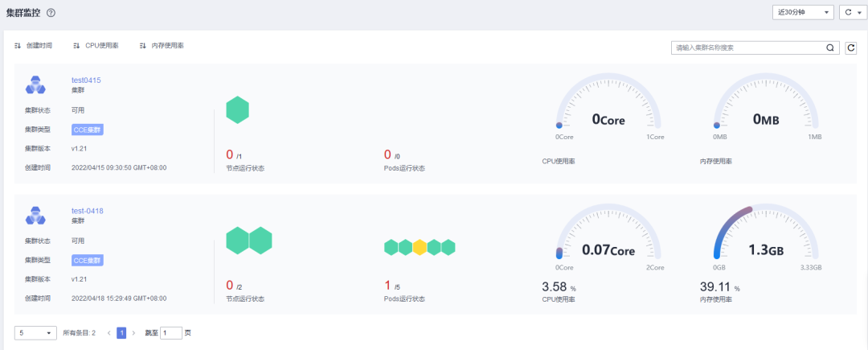
Task: Select the first node hexagon of test-0418
Action: pyautogui.click(x=237, y=241)
